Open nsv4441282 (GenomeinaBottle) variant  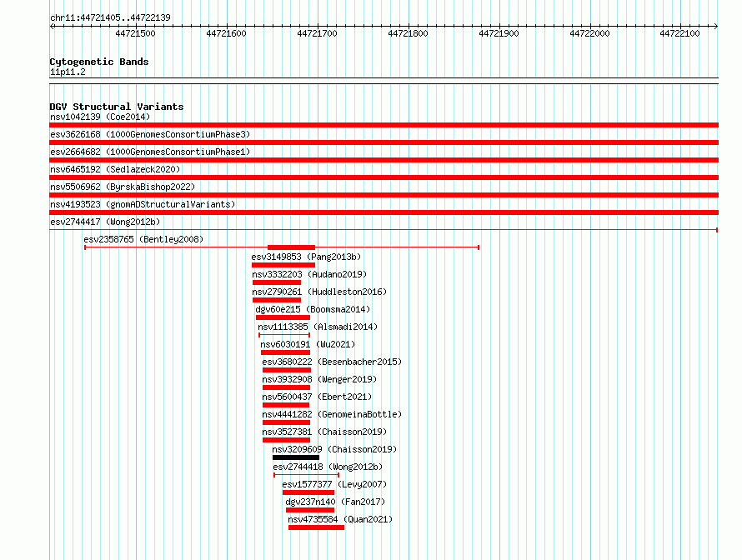point(332,414)
